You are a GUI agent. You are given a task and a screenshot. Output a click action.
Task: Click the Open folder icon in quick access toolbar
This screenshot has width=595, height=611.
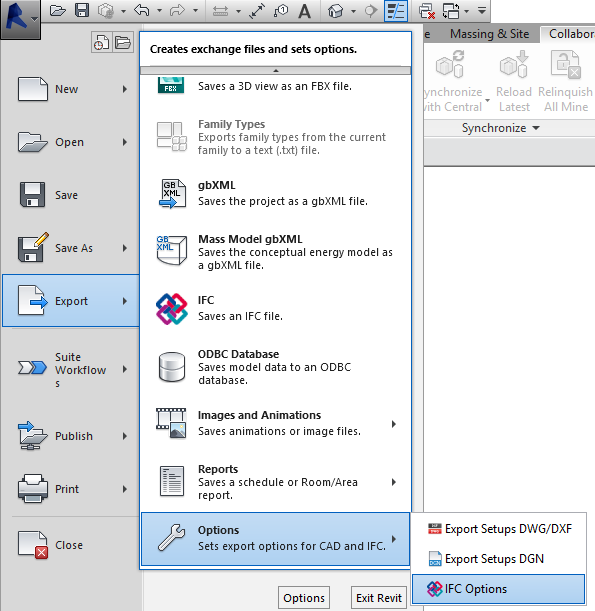pos(58,11)
